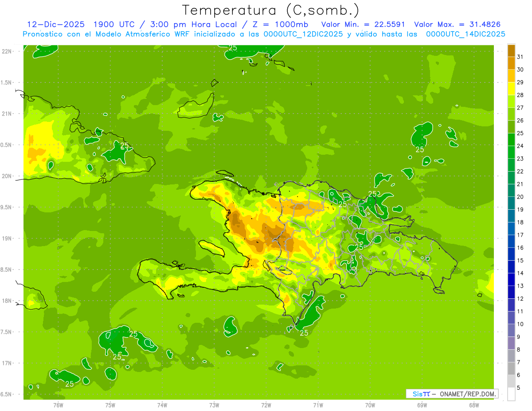The image size is (532, 411).
Task: Click the '0000UTC_12DIC2025' initialization text
Action: pos(303,34)
